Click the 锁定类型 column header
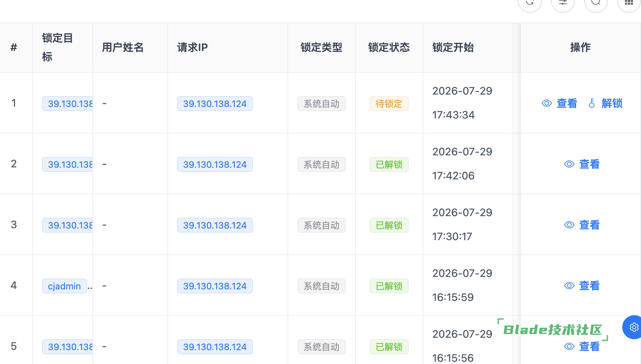 click(x=322, y=48)
